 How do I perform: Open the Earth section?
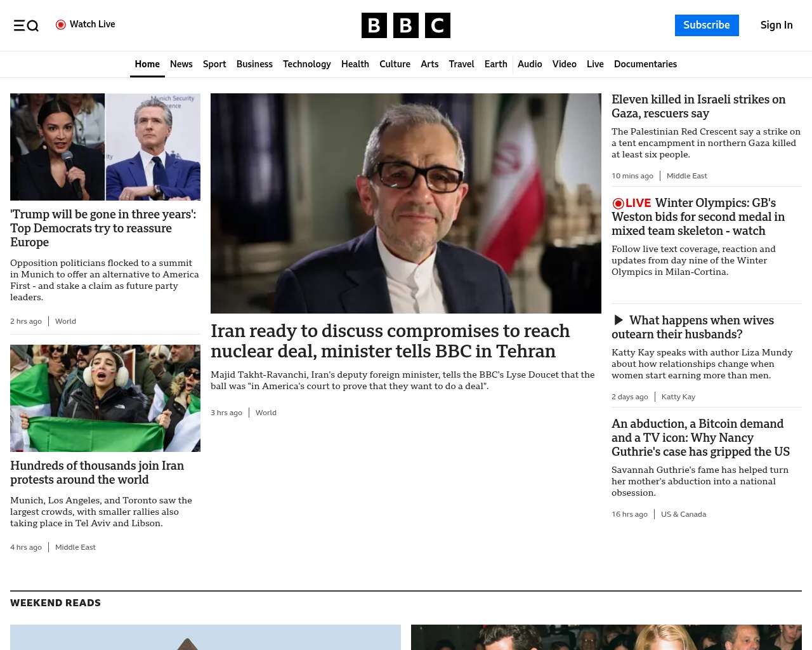pyautogui.click(x=495, y=64)
